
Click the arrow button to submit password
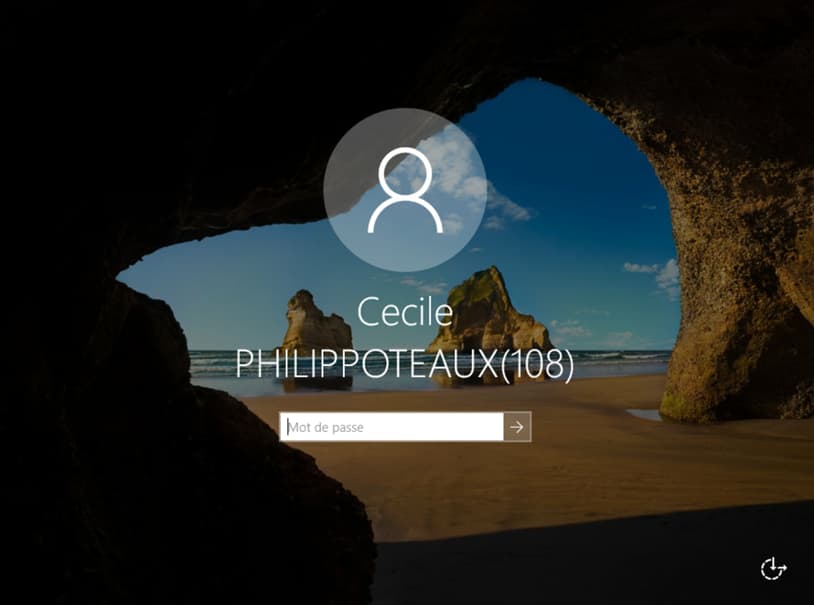pyautogui.click(x=517, y=427)
